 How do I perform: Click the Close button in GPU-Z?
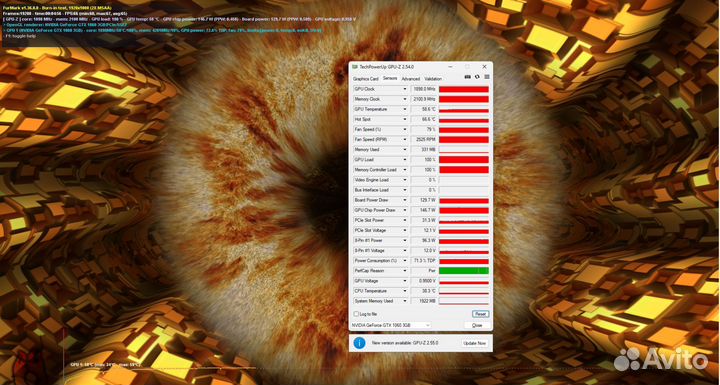(477, 325)
